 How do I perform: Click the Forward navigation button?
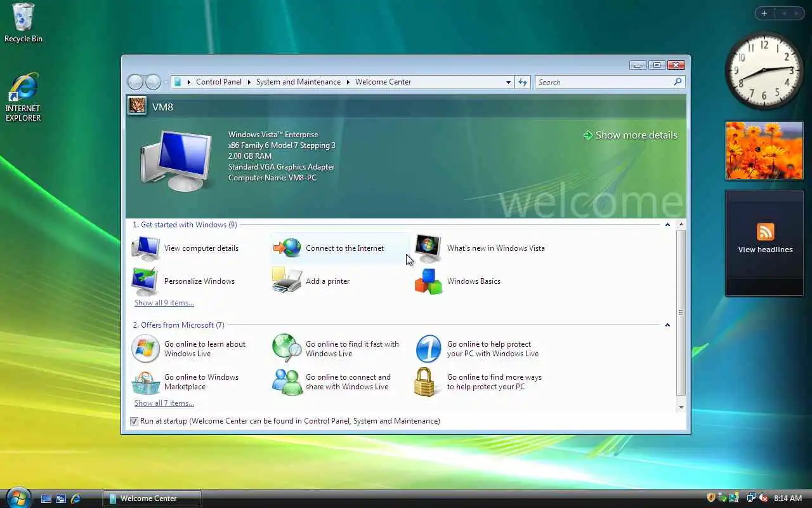(153, 82)
